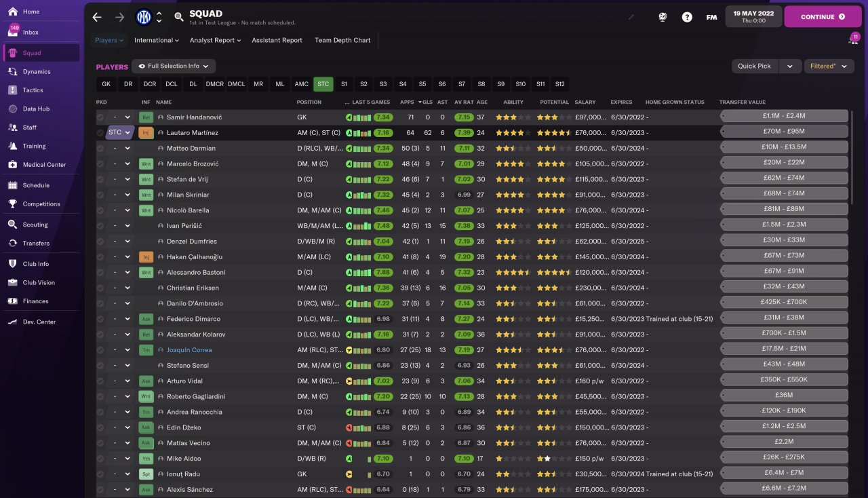Click the Yth status icon for Mike Aidoo

coord(146,459)
